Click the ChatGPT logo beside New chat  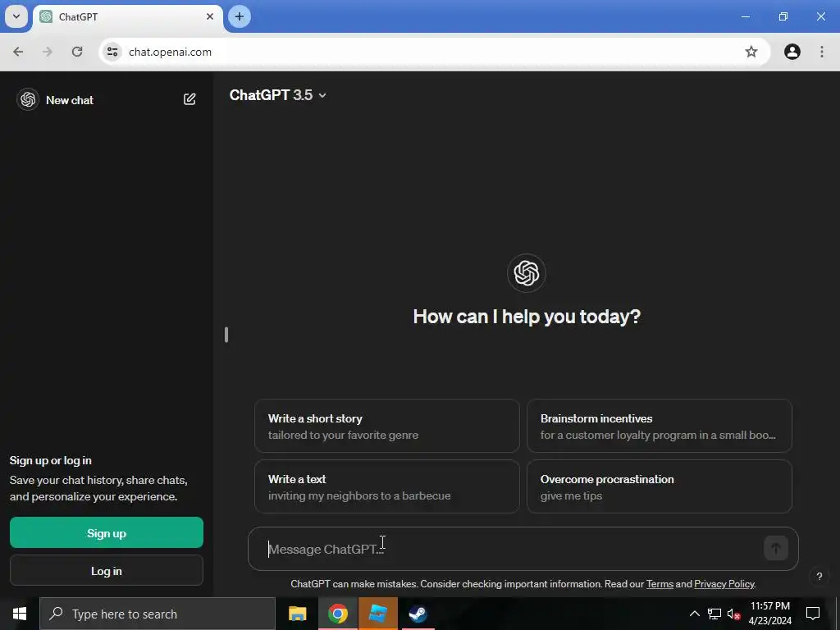coord(28,99)
